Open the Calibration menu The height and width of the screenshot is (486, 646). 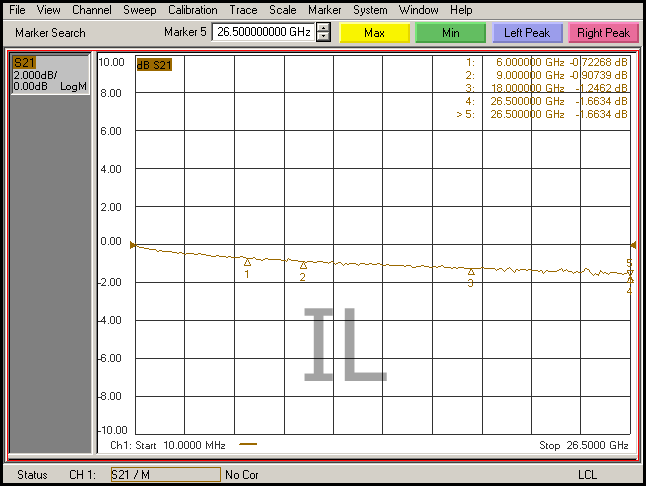[192, 10]
